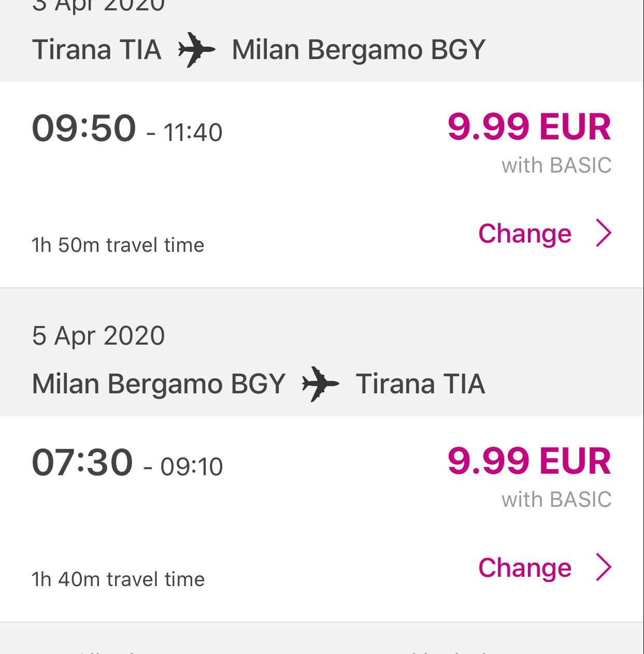Click the outbound 9.99 EUR price
This screenshot has height=654, width=644.
click(x=529, y=127)
